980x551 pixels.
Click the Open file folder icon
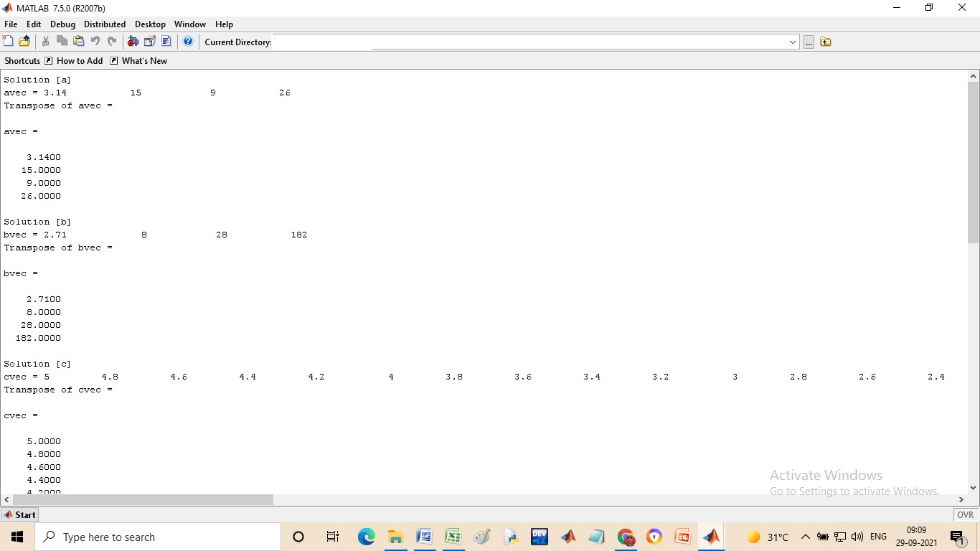[24, 42]
